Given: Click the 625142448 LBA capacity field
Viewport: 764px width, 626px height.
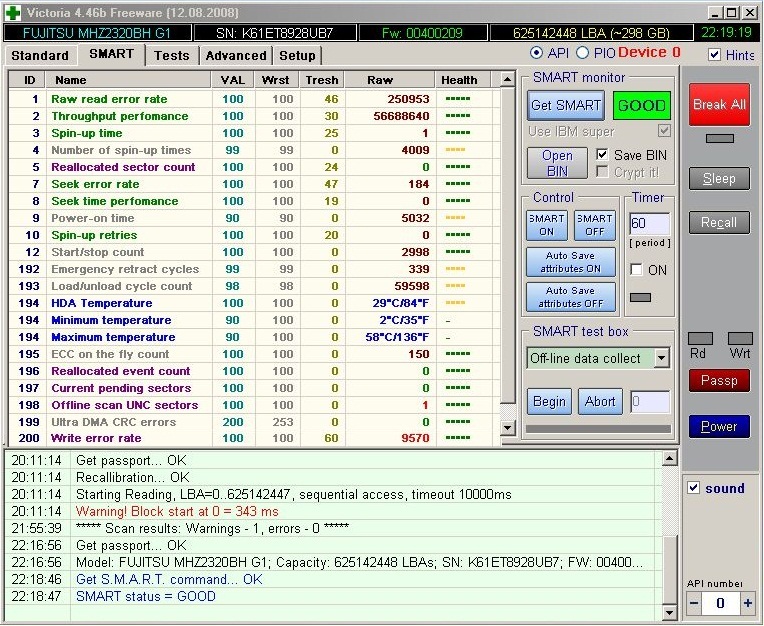Looking at the screenshot, I should pos(591,33).
